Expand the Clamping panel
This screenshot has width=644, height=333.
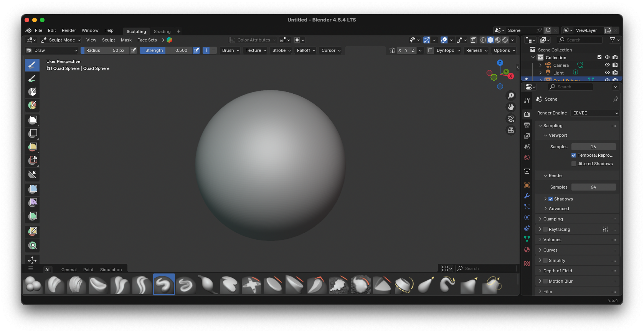point(553,219)
